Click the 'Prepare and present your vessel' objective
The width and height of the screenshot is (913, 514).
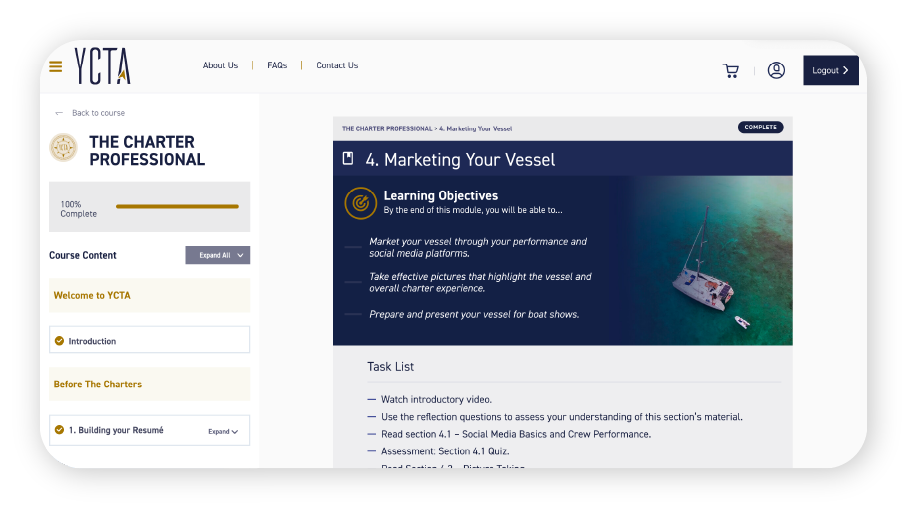click(474, 314)
